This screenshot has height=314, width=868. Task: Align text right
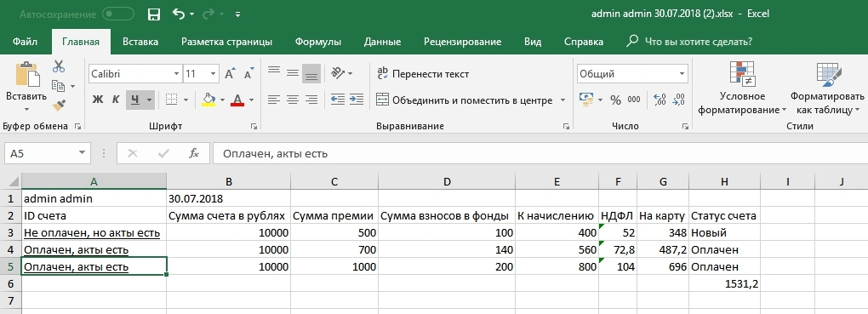point(311,100)
